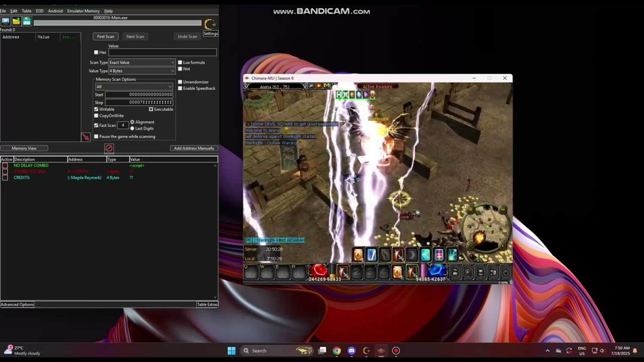The width and height of the screenshot is (644, 362).
Task: Select Last Digits radio button
Action: click(132, 129)
